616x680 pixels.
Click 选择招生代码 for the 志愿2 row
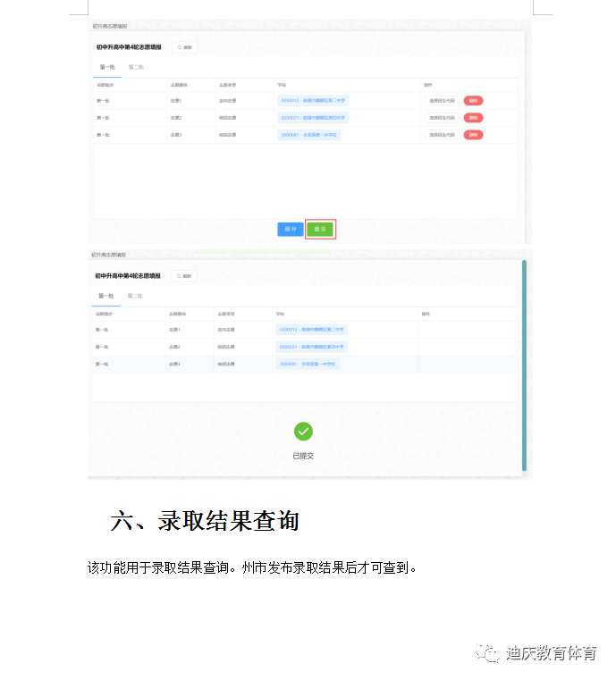click(442, 118)
